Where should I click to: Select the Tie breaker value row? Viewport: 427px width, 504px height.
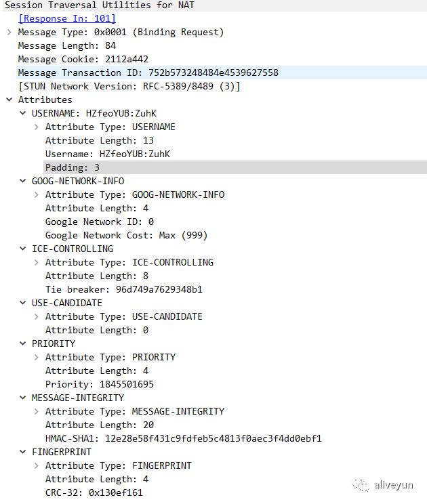[x=123, y=289]
